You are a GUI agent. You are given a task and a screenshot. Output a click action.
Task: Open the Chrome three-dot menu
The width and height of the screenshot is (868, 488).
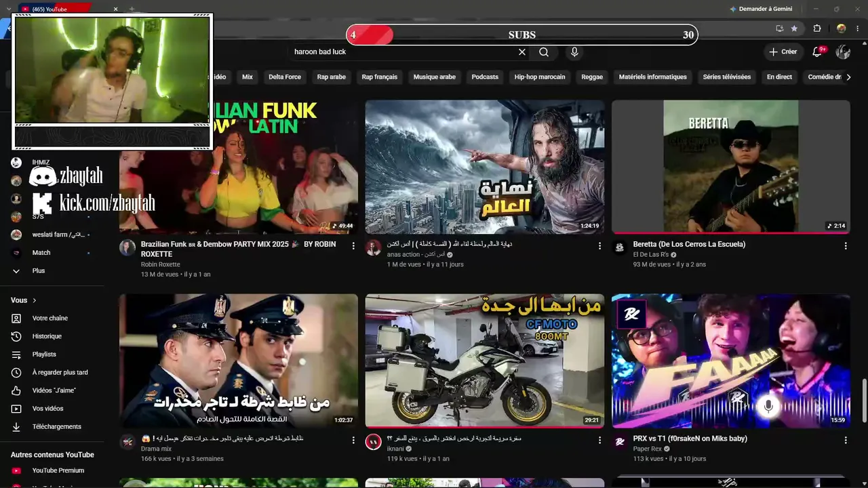[858, 28]
